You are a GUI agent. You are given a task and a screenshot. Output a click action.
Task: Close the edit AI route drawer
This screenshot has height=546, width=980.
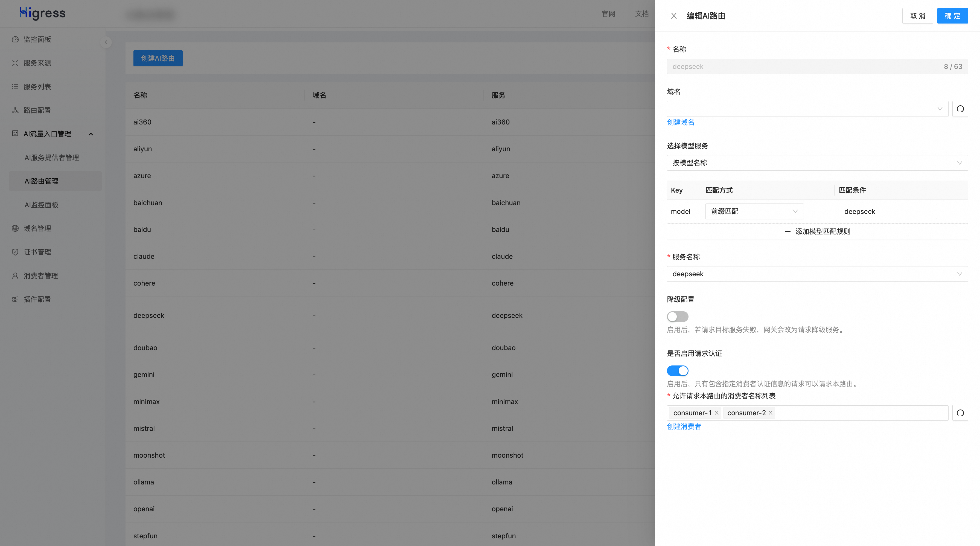[x=673, y=16]
